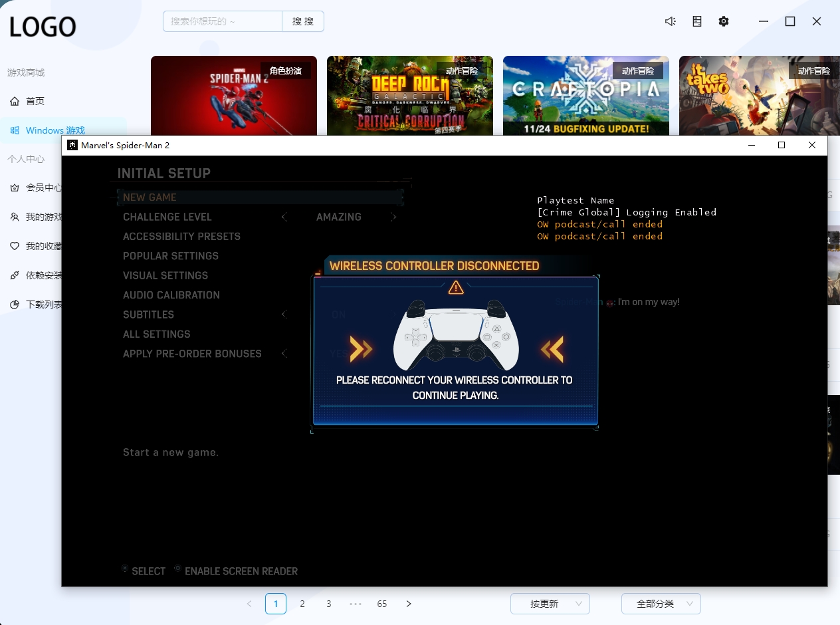The width and height of the screenshot is (840, 625).
Task: Click the heart icon beside 我的收藏
Action: pos(15,246)
